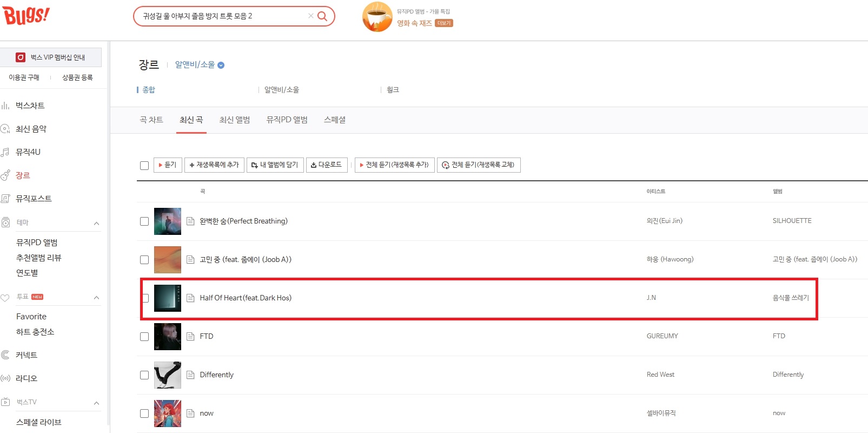This screenshot has height=433, width=868.
Task: Open 라디오 sidebar icon
Action: (x=5, y=378)
